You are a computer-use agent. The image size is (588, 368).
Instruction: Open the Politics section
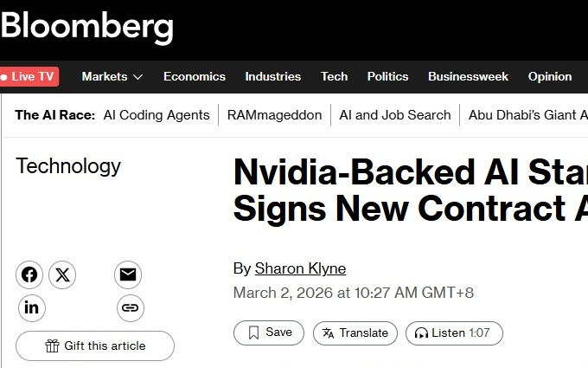(x=387, y=76)
